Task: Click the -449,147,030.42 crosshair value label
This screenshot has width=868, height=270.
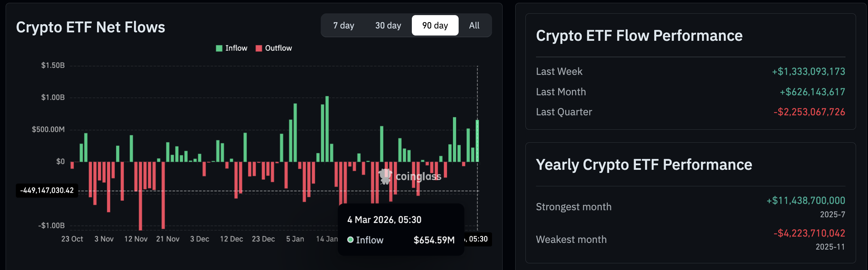Action: [x=47, y=191]
